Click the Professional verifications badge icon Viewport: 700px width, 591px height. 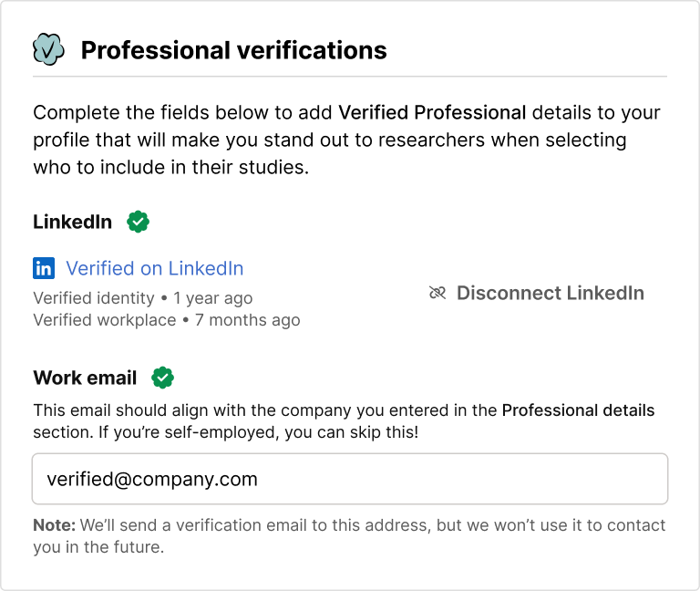pos(48,49)
